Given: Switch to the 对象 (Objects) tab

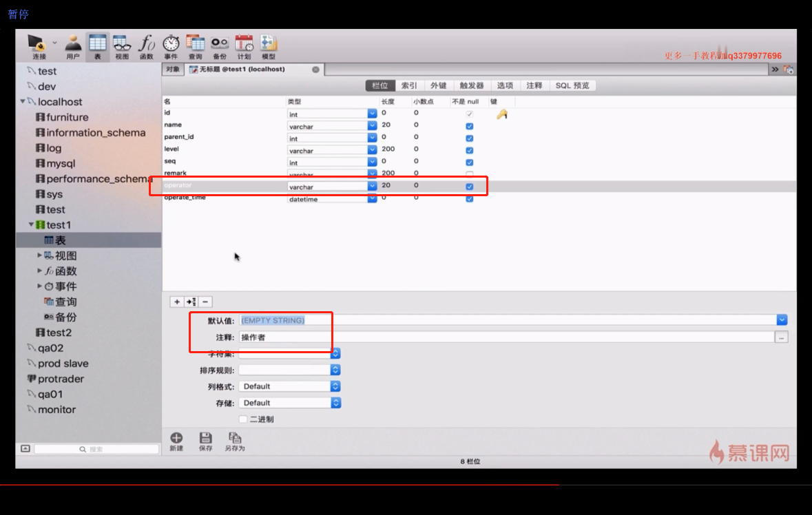Looking at the screenshot, I should click(x=173, y=70).
